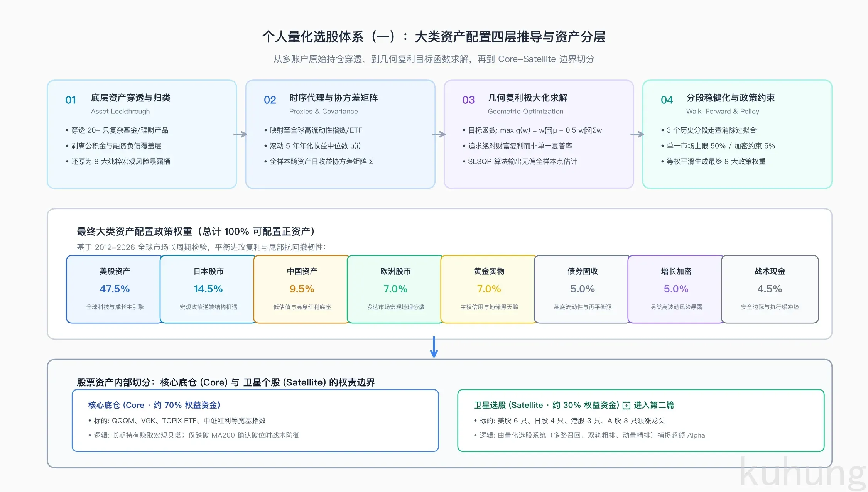868x492 pixels.
Task: Select the 增长加密 5.0% card
Action: click(676, 289)
